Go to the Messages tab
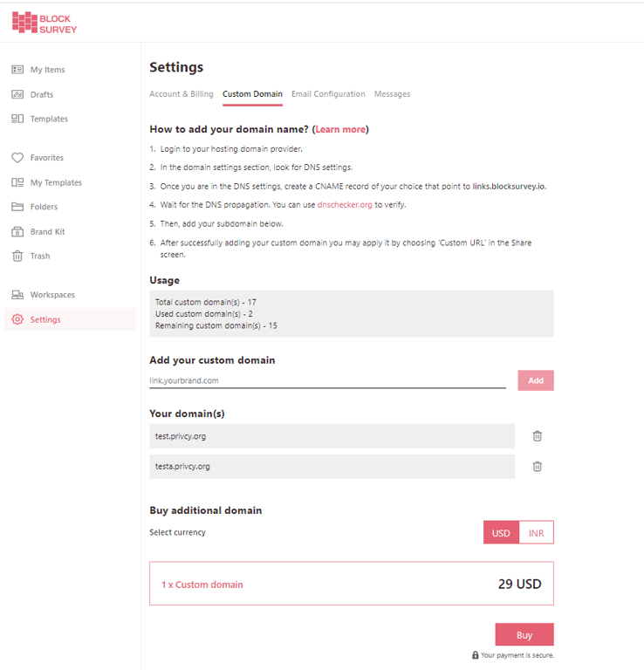 [x=392, y=94]
